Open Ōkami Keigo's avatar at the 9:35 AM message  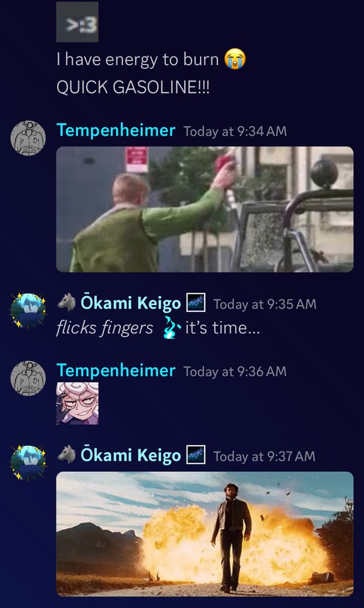coord(28,311)
